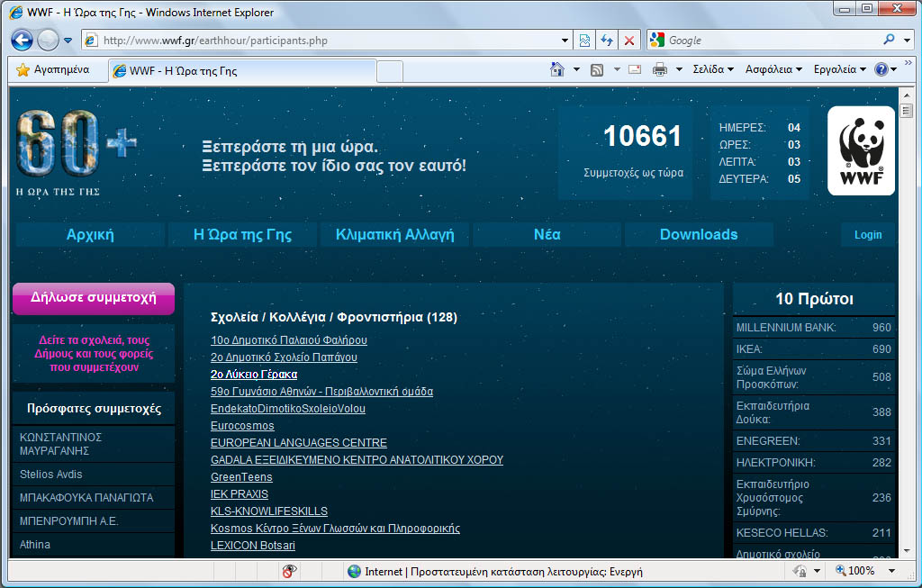Screen dimensions: 922x588
Task: Show more toolbar items chevron
Action: [x=908, y=62]
